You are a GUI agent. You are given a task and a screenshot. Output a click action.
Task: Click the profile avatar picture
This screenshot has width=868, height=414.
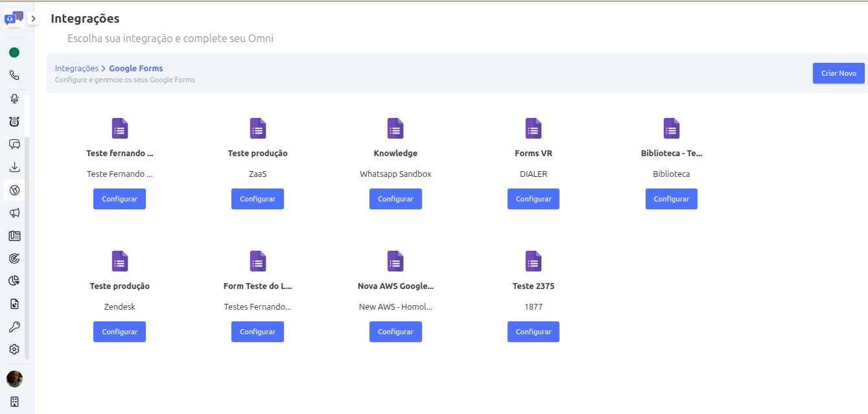coord(14,378)
